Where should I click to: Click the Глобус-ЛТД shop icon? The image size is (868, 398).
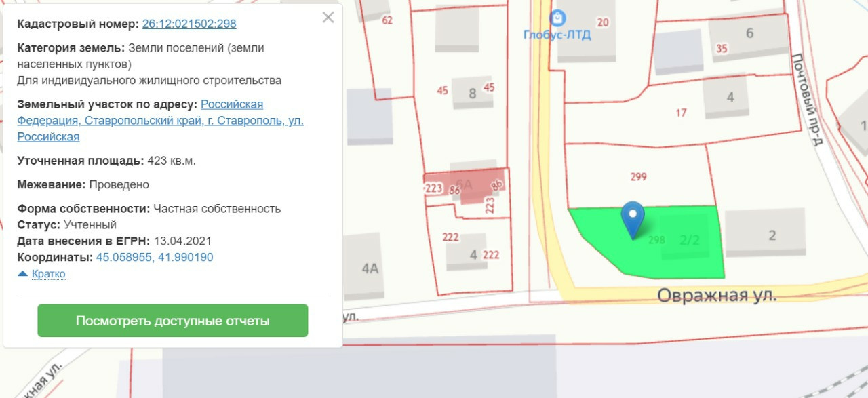[x=557, y=16]
